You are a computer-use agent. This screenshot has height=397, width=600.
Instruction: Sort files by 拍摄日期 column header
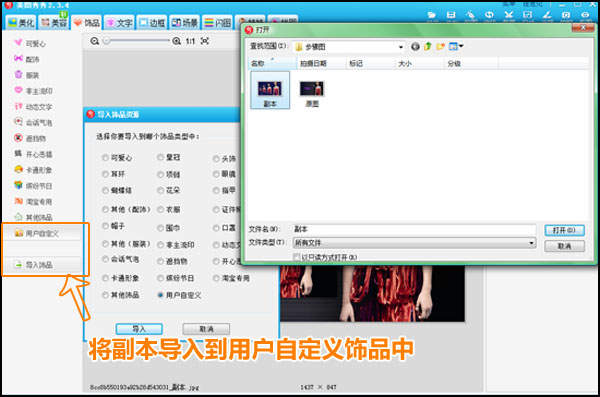(321, 64)
